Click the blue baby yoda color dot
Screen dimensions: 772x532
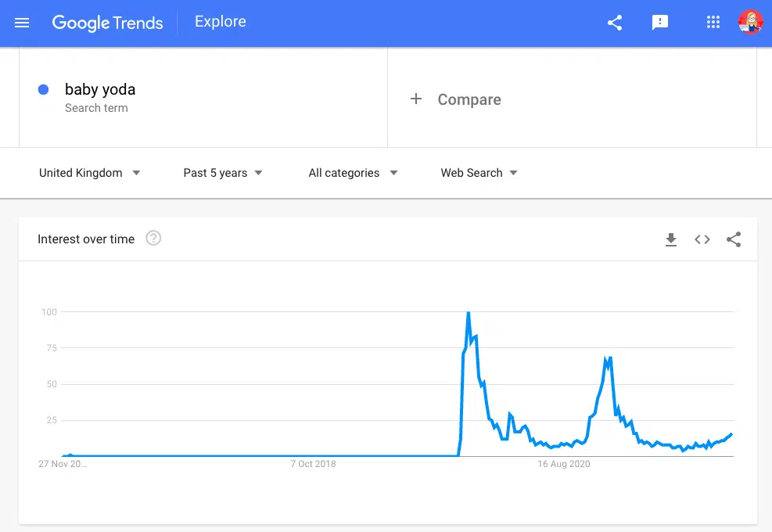(44, 90)
